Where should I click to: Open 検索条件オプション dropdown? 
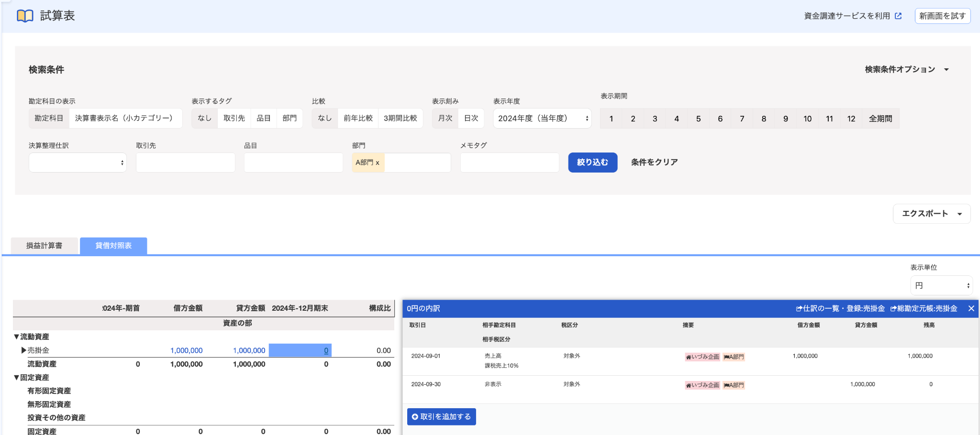(x=907, y=69)
